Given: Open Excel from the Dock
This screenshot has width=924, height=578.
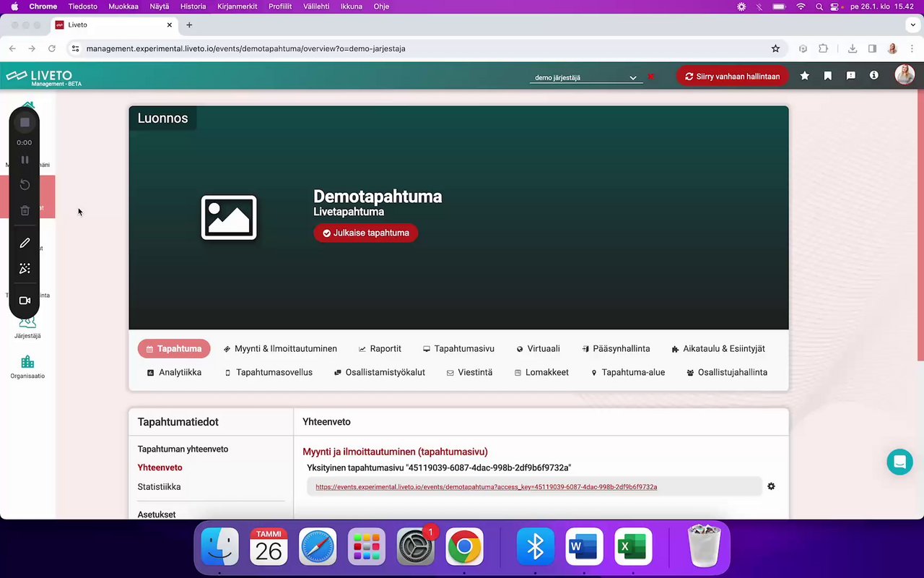Looking at the screenshot, I should coord(633,546).
